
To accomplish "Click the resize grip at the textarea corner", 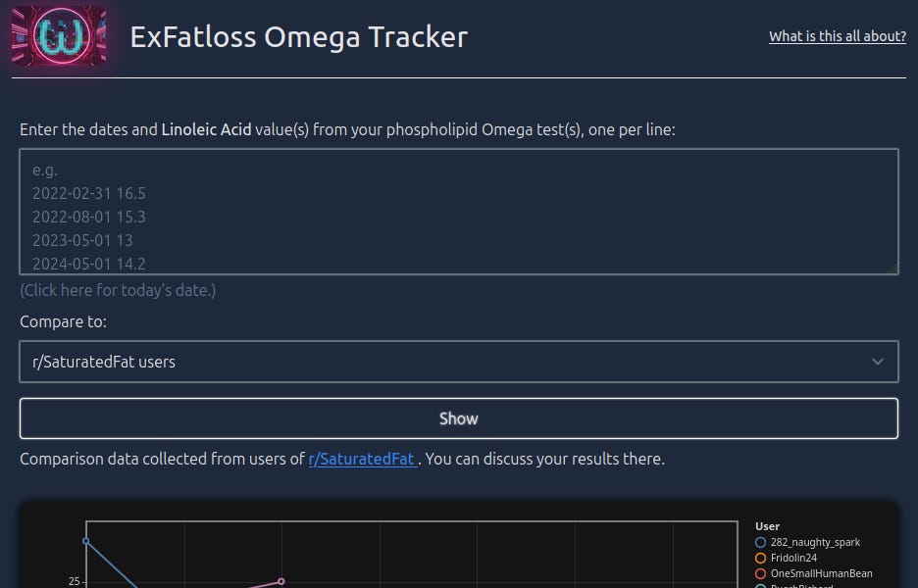I will pos(892,268).
